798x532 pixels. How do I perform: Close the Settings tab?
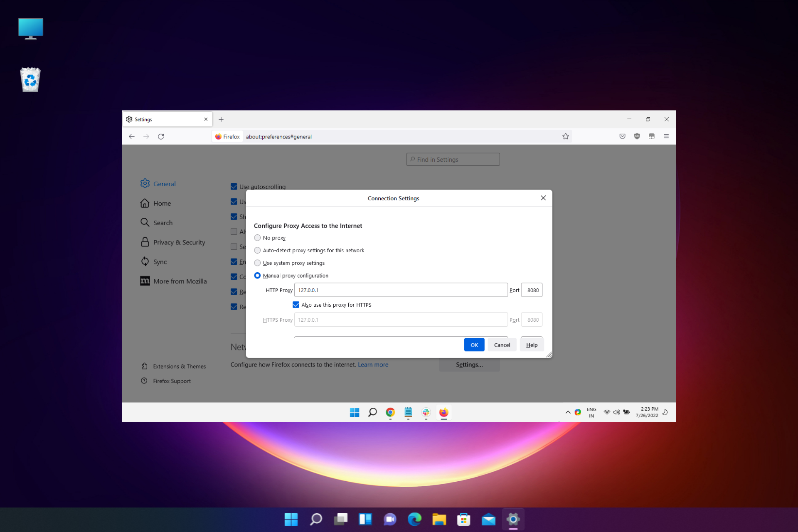[206, 119]
